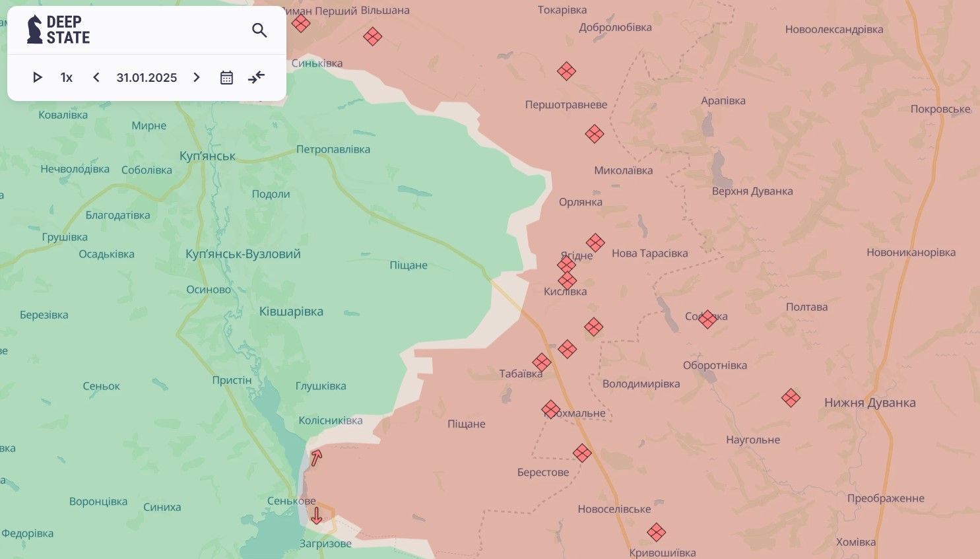
Task: Change the 1x playback speed
Action: (66, 78)
